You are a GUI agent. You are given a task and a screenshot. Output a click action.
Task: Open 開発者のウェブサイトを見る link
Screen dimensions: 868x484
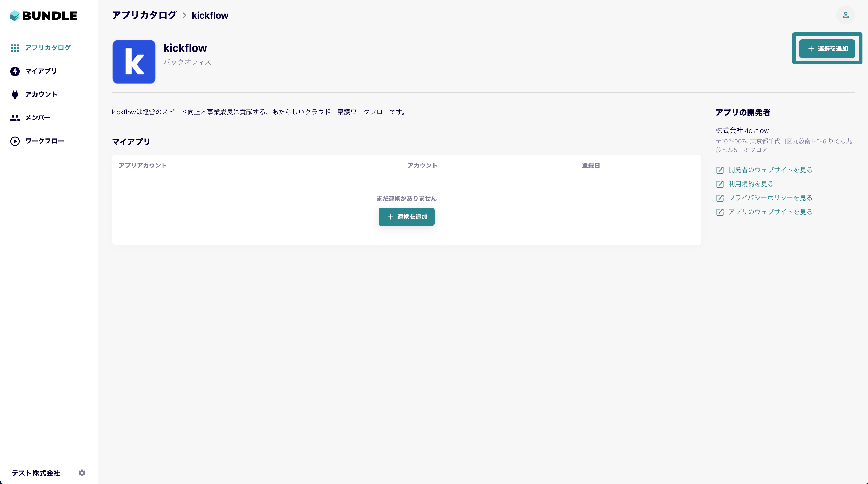click(x=770, y=170)
